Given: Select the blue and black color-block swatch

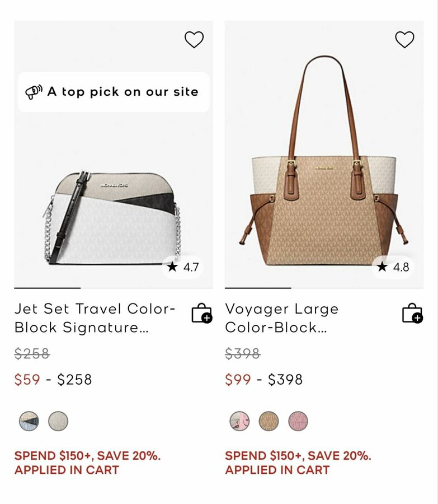Looking at the screenshot, I should [x=29, y=421].
